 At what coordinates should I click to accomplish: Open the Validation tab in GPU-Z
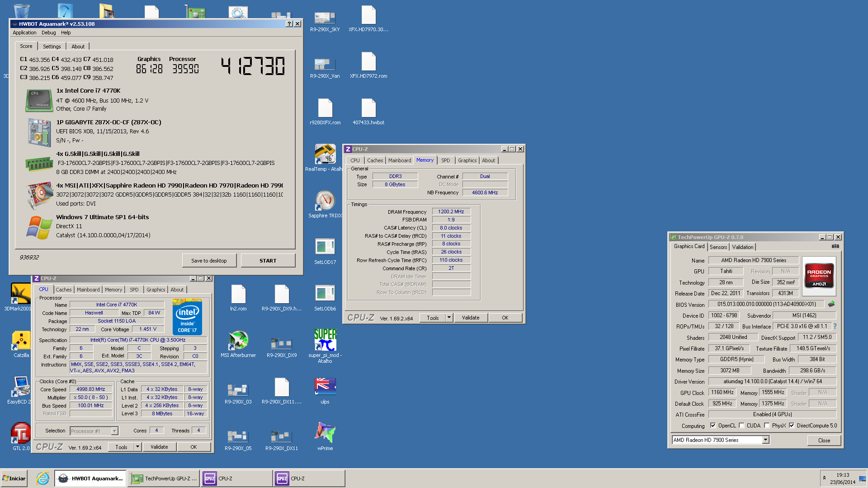pos(743,247)
